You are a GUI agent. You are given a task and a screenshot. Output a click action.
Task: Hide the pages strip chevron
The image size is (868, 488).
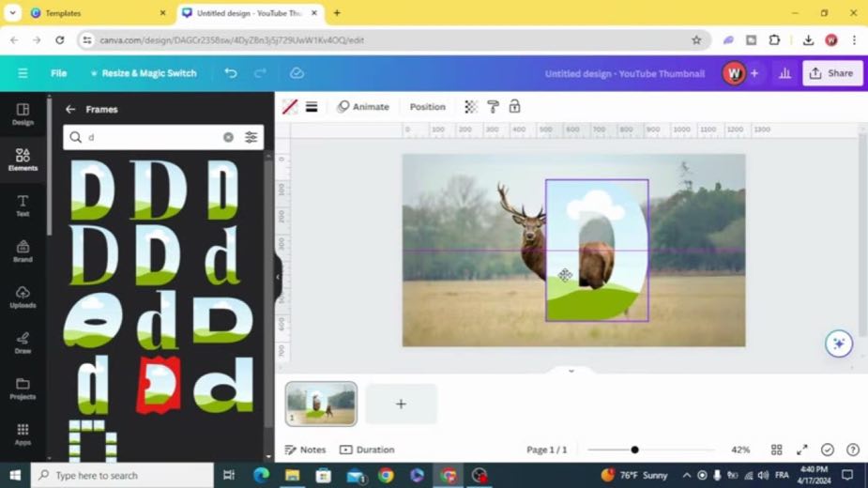click(571, 371)
